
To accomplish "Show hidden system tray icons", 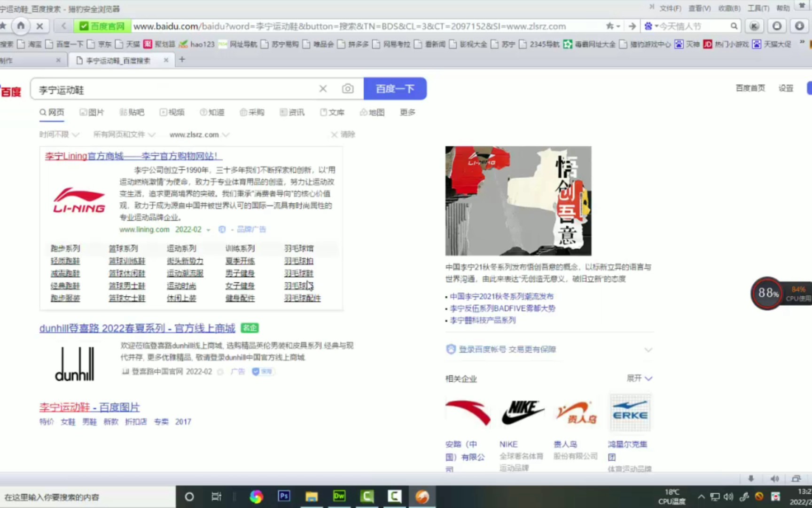I will [x=701, y=497].
